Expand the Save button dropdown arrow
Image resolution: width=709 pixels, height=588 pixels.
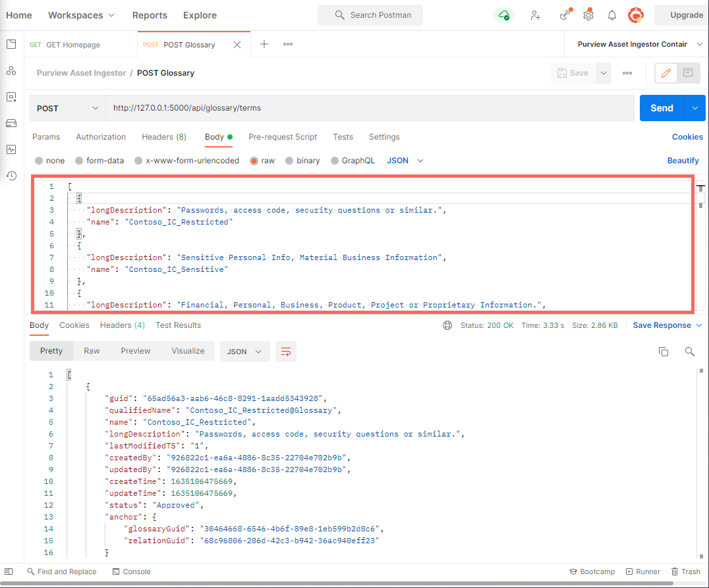(x=603, y=73)
